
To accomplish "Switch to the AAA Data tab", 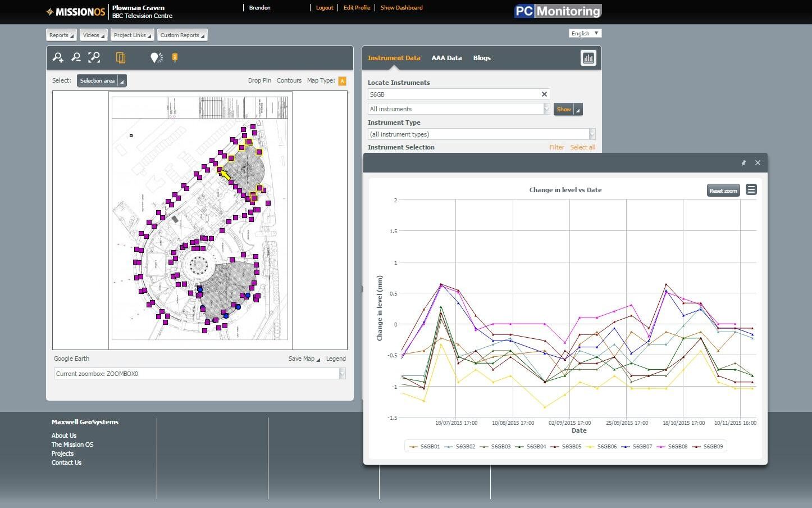I will pyautogui.click(x=446, y=57).
